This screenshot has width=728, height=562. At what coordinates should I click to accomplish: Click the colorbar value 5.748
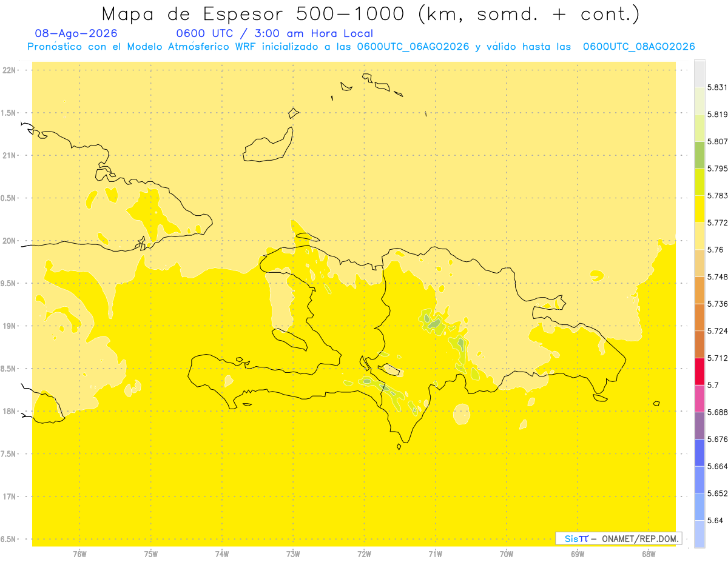point(718,276)
